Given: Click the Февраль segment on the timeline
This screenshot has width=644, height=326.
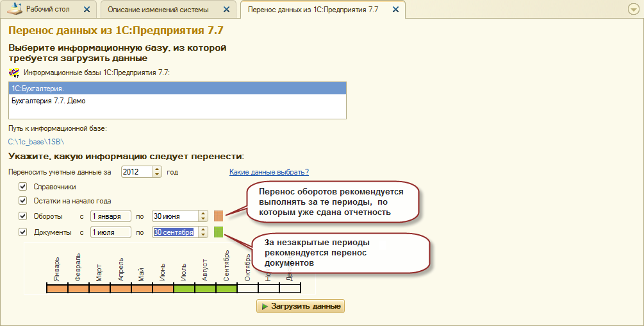Looking at the screenshot, I should tap(78, 287).
